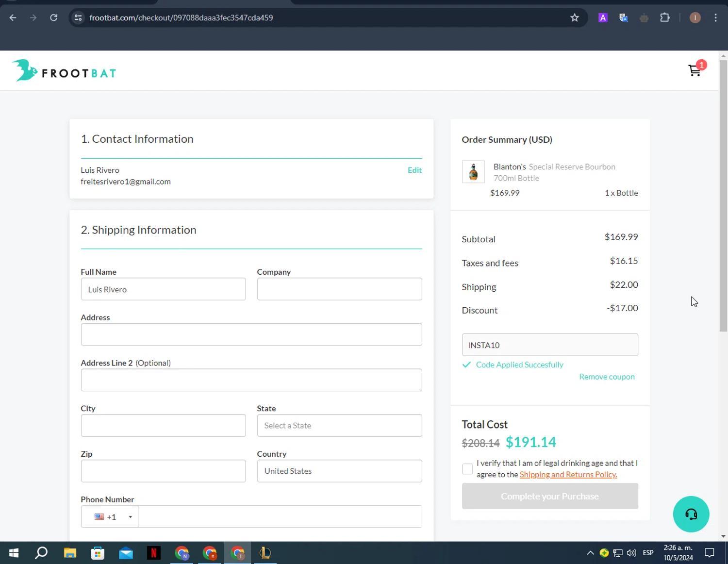Image resolution: width=728 pixels, height=564 pixels.
Task: Open File Explorer from taskbar
Action: 70,553
